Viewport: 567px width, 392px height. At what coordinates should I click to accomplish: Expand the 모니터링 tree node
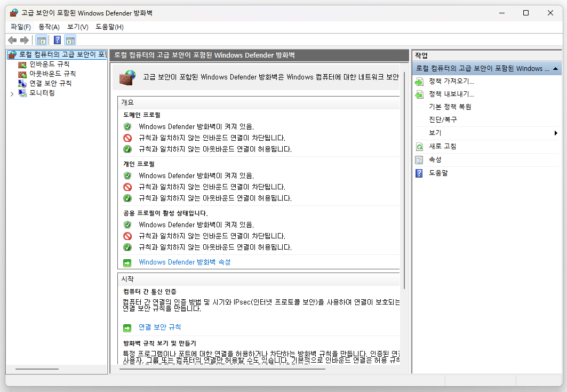pos(12,94)
